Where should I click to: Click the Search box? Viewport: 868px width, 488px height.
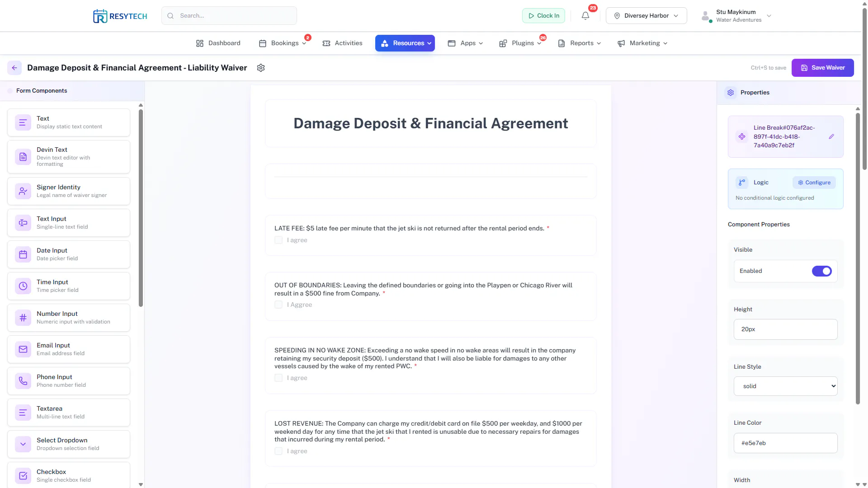pos(229,16)
